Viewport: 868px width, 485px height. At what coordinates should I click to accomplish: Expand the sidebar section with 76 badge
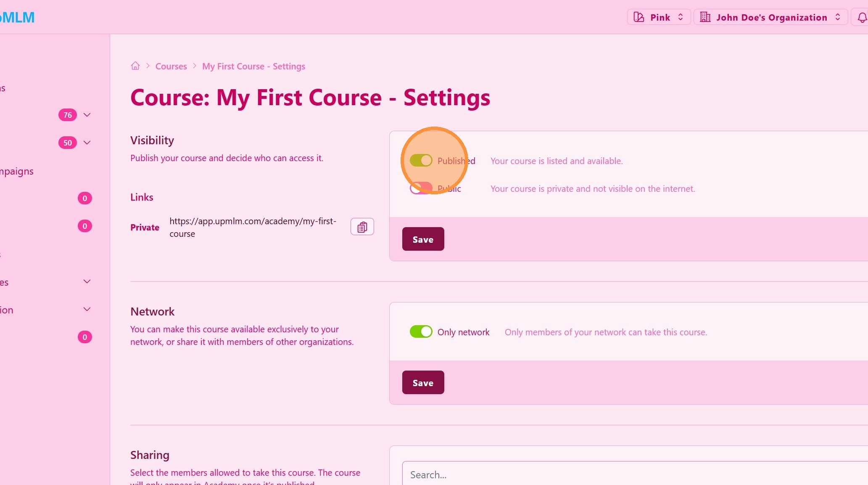click(87, 115)
